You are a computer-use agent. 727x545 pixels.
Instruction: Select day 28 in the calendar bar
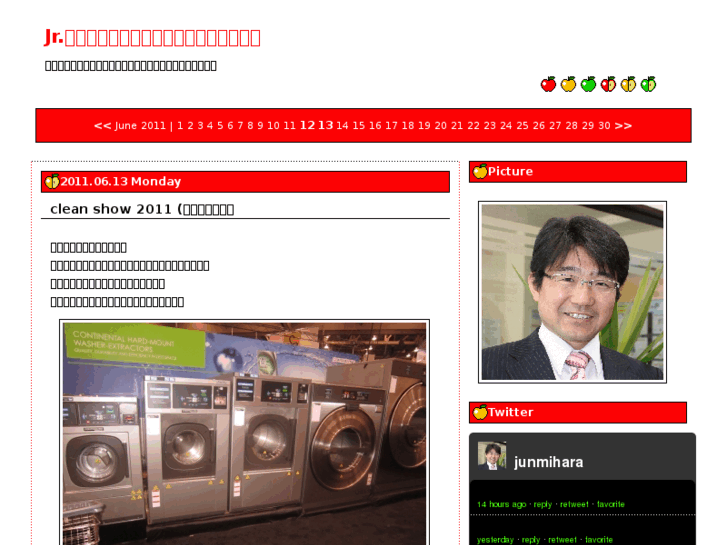pyautogui.click(x=572, y=126)
